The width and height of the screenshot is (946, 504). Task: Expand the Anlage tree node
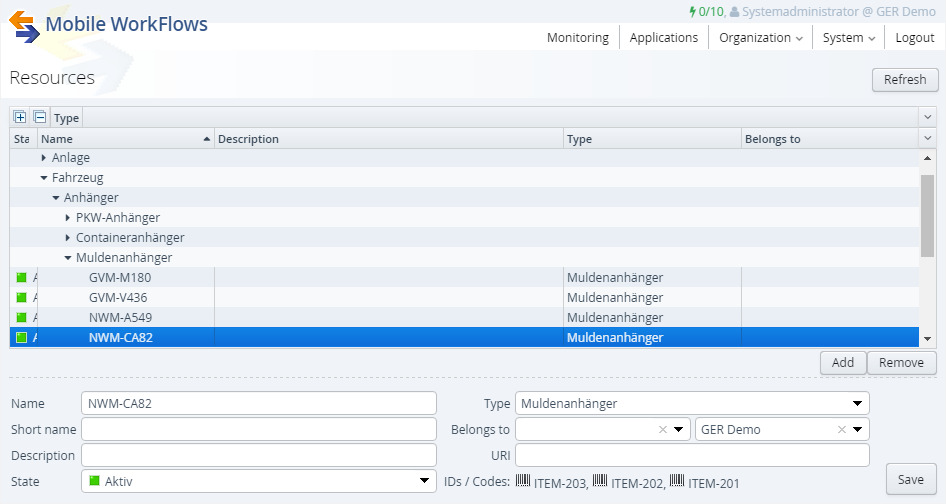click(x=44, y=158)
